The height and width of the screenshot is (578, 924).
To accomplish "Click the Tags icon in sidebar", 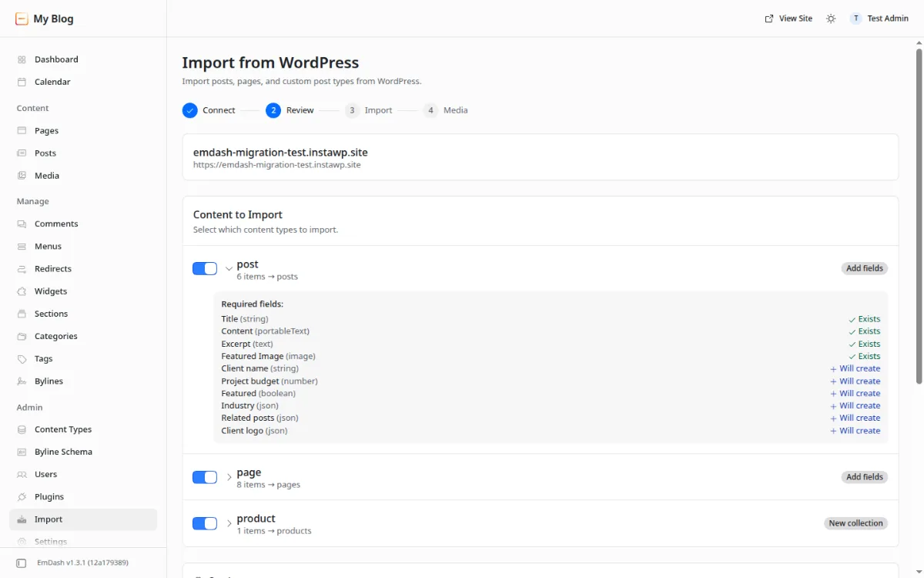I will [x=22, y=358].
